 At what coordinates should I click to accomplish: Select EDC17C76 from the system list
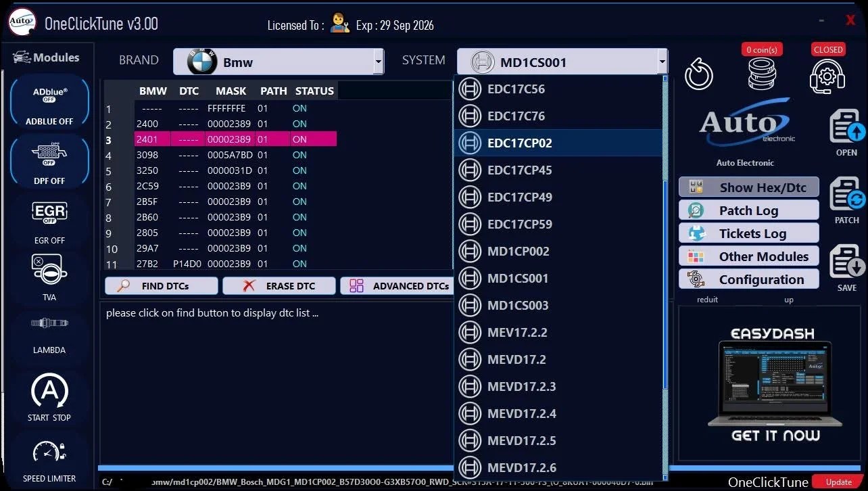558,116
